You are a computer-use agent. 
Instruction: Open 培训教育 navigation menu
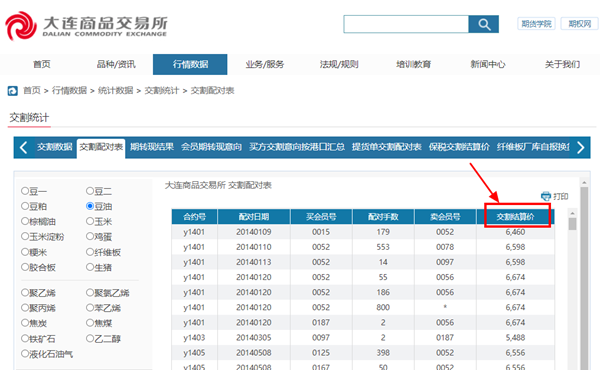(413, 64)
